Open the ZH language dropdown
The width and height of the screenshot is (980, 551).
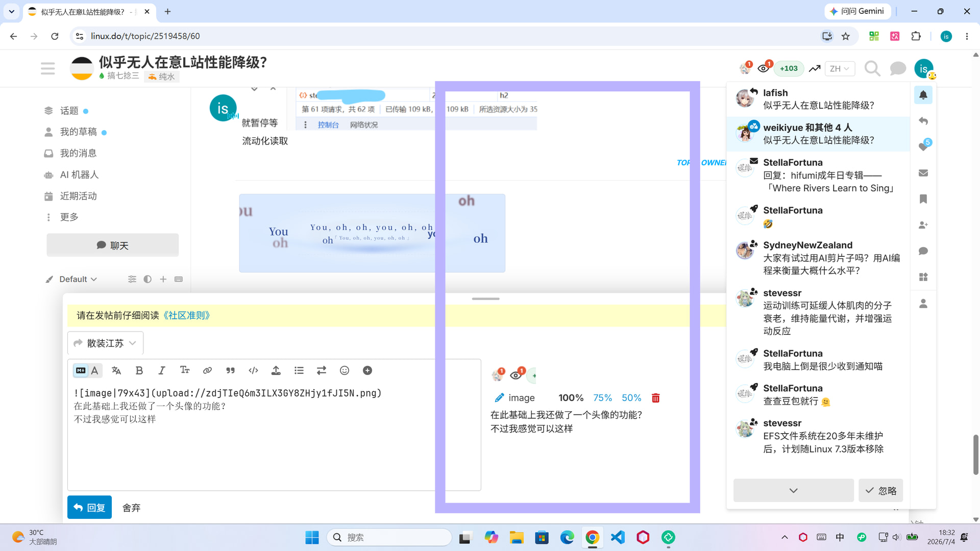pos(840,68)
